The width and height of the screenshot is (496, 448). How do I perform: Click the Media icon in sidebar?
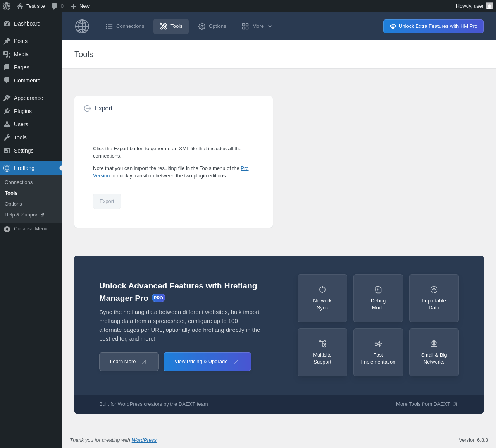click(7, 54)
